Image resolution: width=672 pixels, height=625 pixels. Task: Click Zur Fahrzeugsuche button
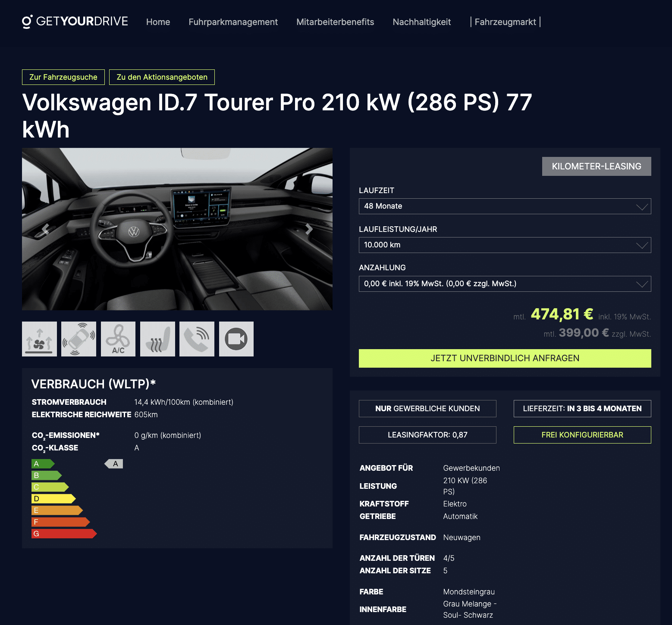point(63,77)
